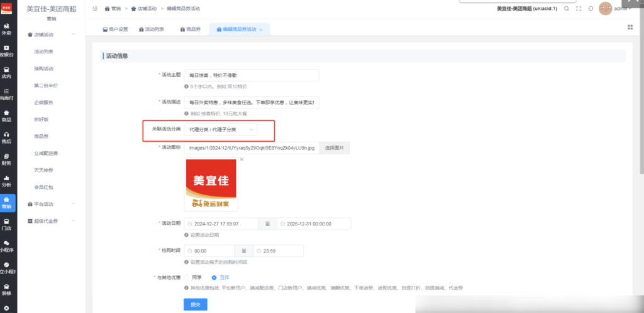This screenshot has width=644, height=313.
Task: Click 美宜佳-美团商超 (uniacid:1) header text
Action: 527,9
